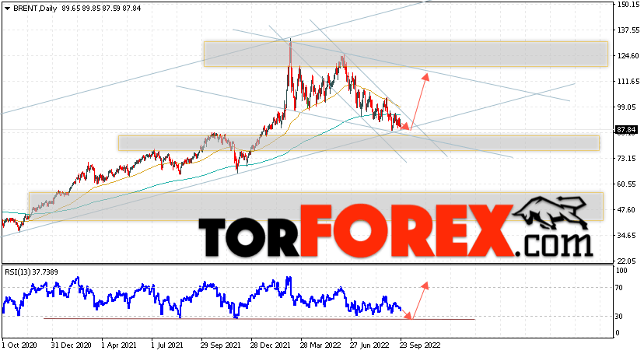644x354 pixels.
Task: Click the 1 Jul 2021 date label
Action: tap(167, 345)
